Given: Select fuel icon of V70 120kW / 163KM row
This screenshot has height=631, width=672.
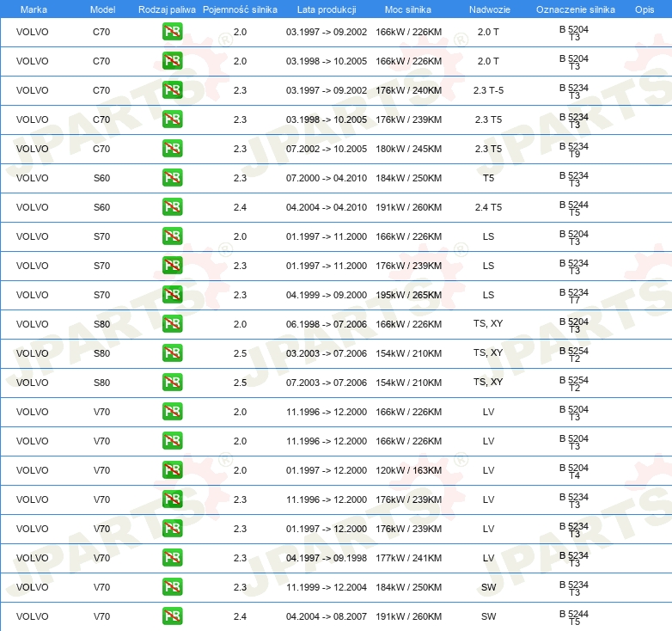Looking at the screenshot, I should tap(172, 470).
